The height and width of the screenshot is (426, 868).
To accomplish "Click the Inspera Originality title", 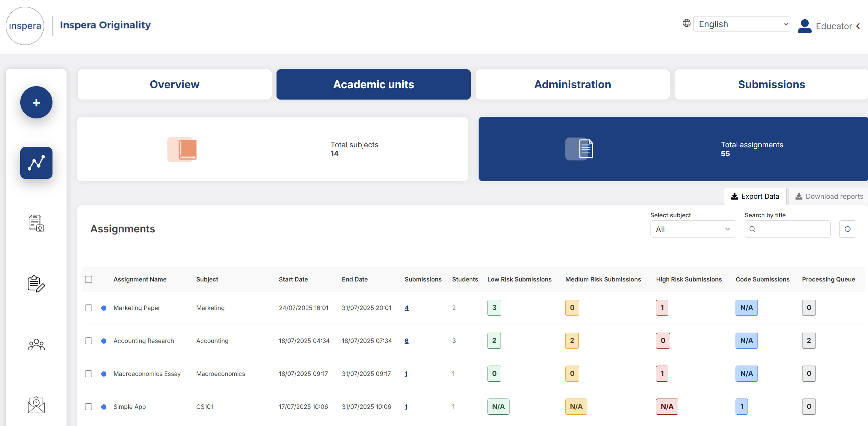I will 105,25.
